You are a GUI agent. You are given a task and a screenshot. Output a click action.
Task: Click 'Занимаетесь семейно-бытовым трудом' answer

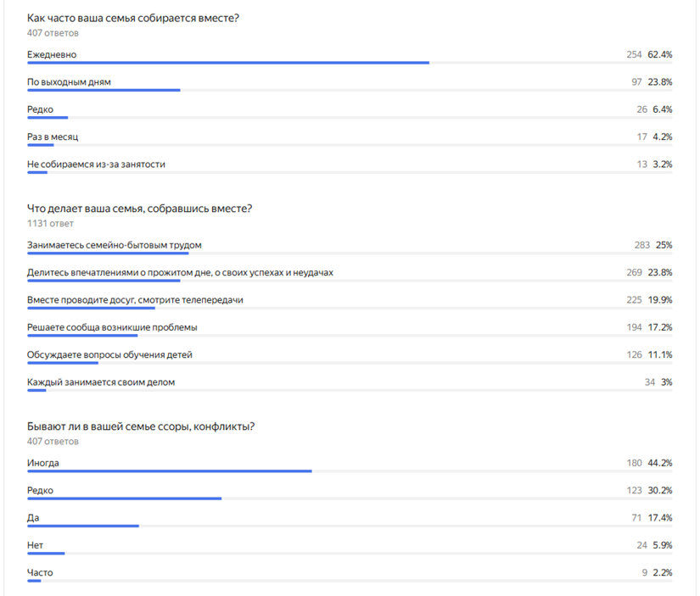point(115,245)
